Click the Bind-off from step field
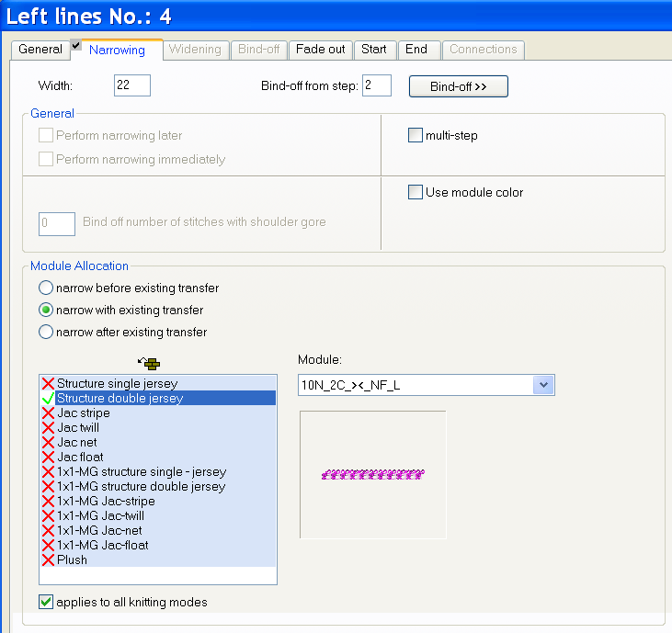 376,86
